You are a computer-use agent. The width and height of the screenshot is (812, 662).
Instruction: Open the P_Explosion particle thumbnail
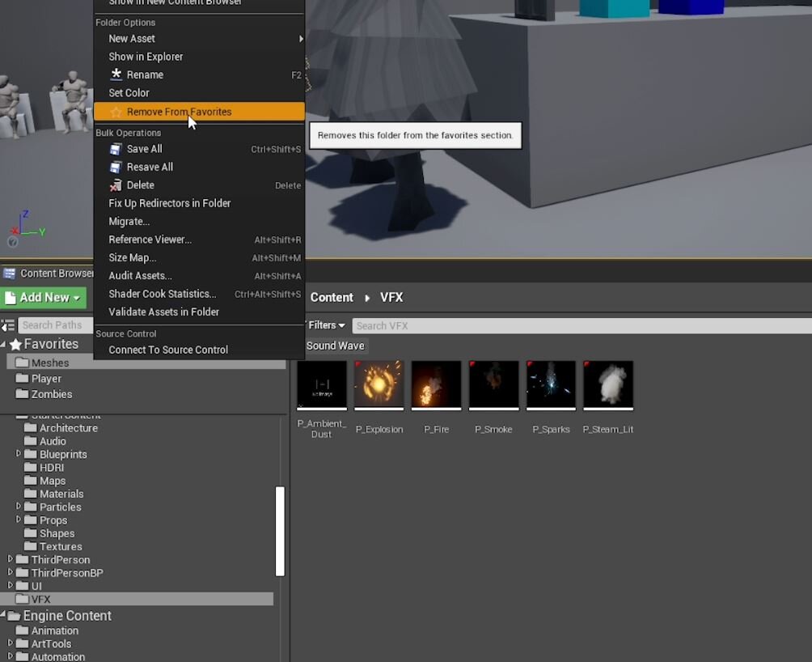379,384
